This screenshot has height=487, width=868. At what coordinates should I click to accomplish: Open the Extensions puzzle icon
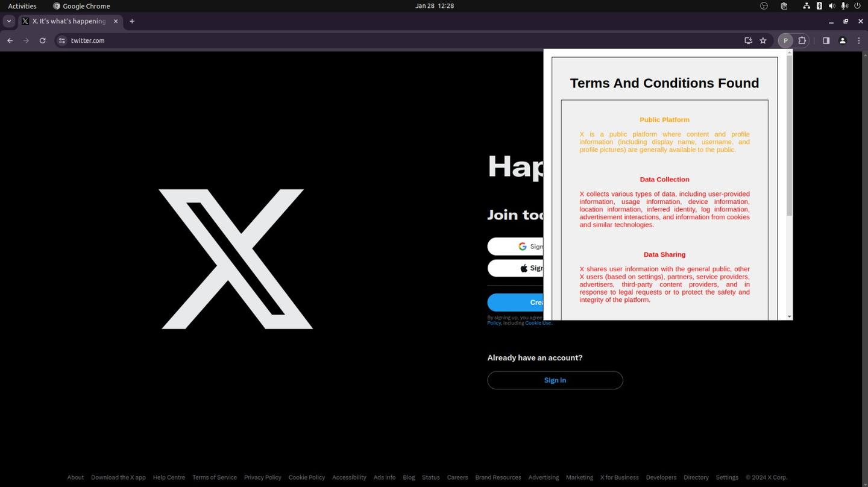click(802, 40)
